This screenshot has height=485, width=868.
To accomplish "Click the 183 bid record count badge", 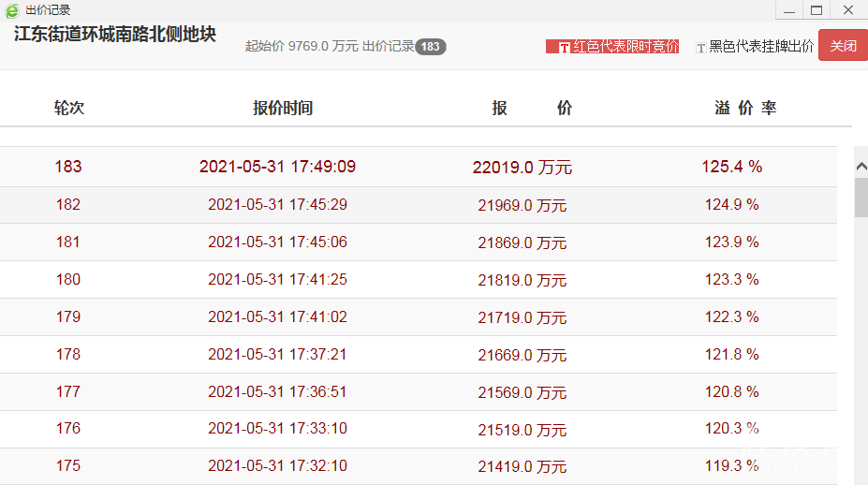I will pyautogui.click(x=431, y=47).
